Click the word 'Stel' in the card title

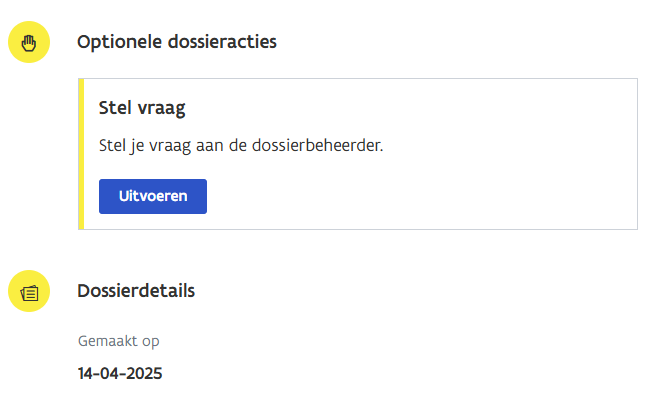pos(115,106)
